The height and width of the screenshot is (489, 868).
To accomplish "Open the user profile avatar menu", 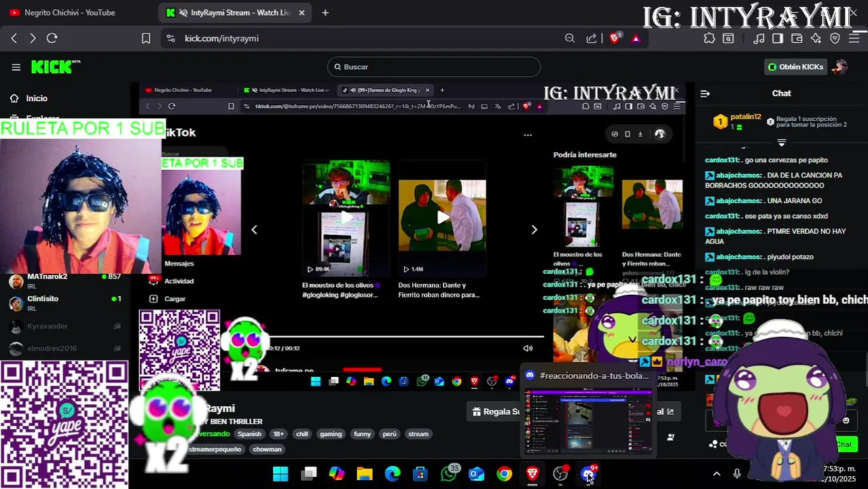I will pyautogui.click(x=841, y=67).
